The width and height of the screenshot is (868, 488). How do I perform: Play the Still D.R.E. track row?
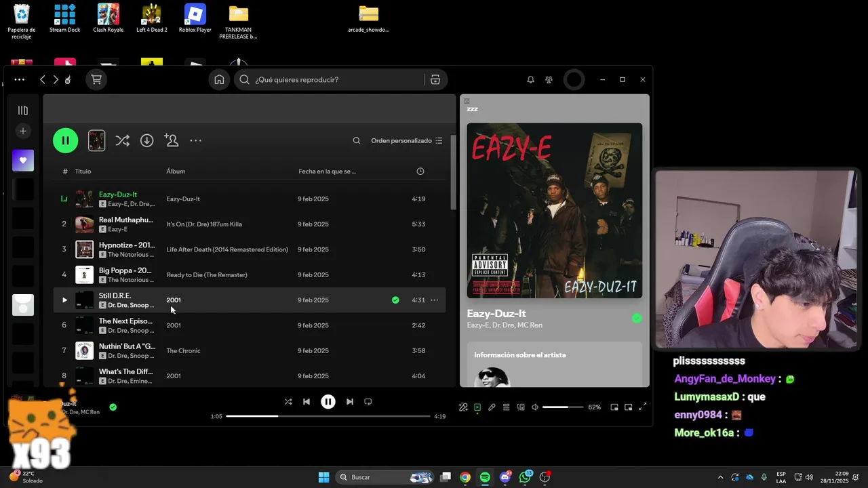click(250, 300)
